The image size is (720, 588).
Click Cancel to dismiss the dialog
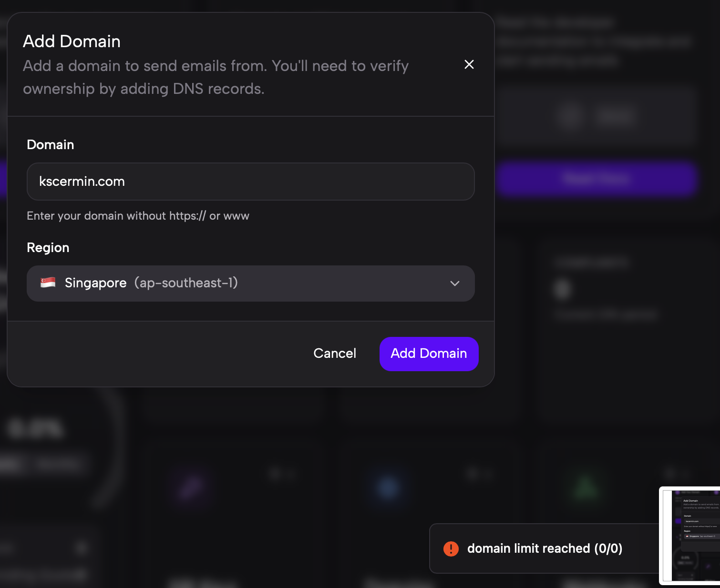click(x=334, y=354)
